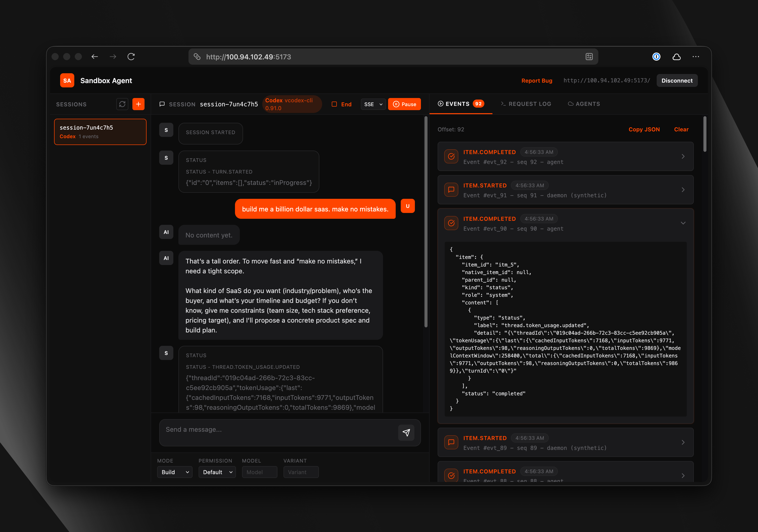Click reader view icon in address bar
The image size is (758, 532).
point(589,57)
